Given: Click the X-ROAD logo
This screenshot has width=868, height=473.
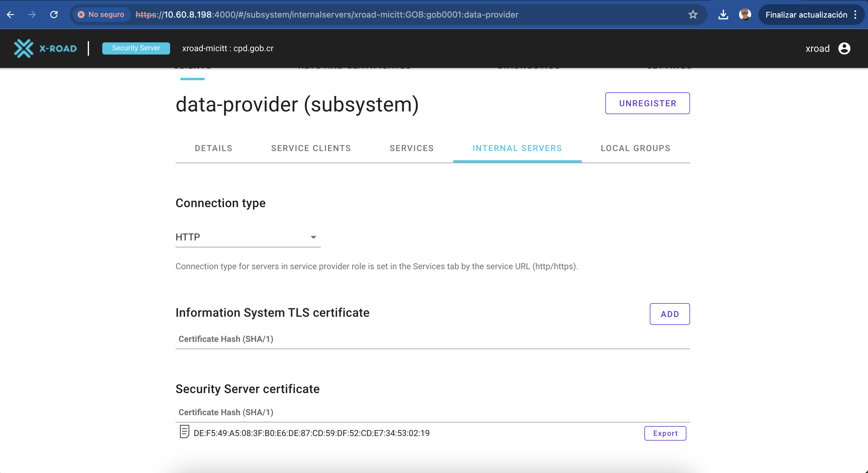Looking at the screenshot, I should point(45,48).
